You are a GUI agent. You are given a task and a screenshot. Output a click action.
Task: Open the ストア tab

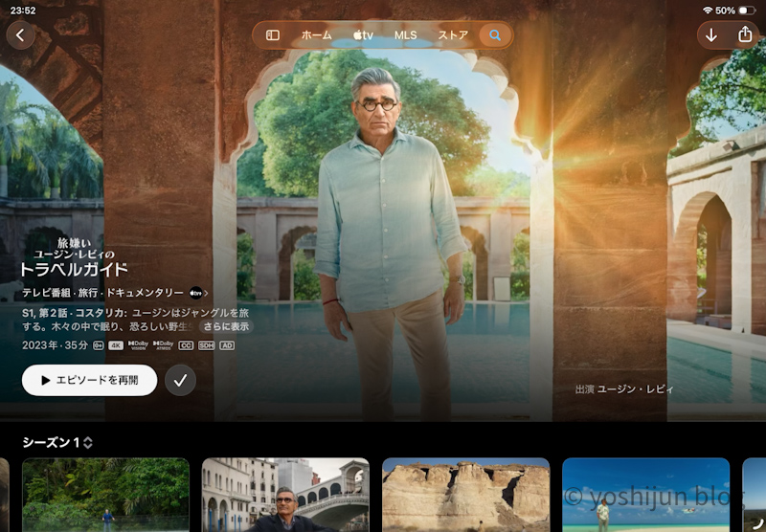coord(453,35)
